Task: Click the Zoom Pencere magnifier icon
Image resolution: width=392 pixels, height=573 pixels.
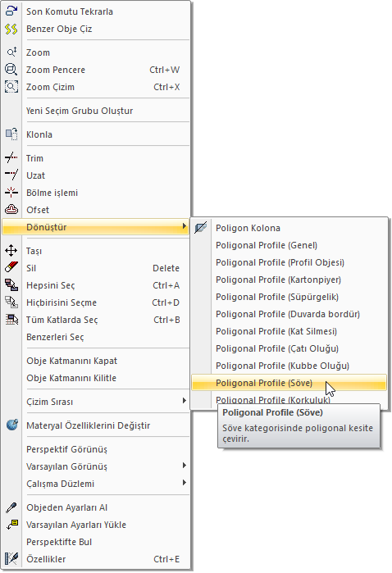Action: click(11, 70)
